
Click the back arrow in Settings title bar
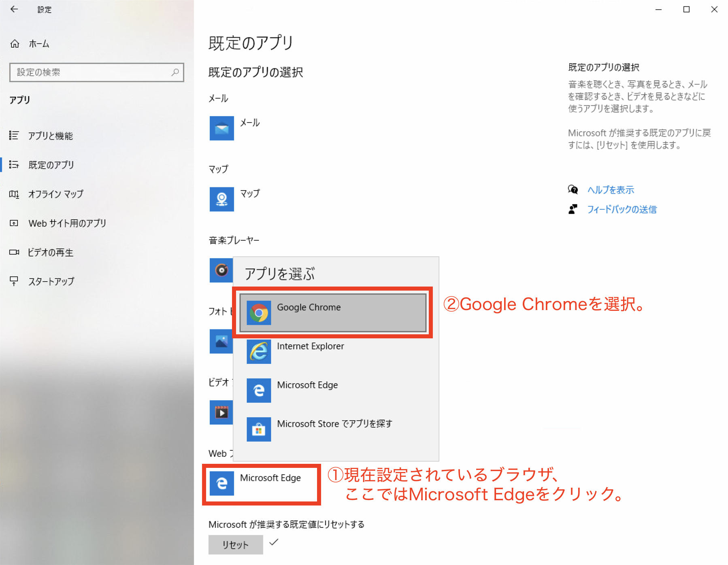click(x=14, y=9)
